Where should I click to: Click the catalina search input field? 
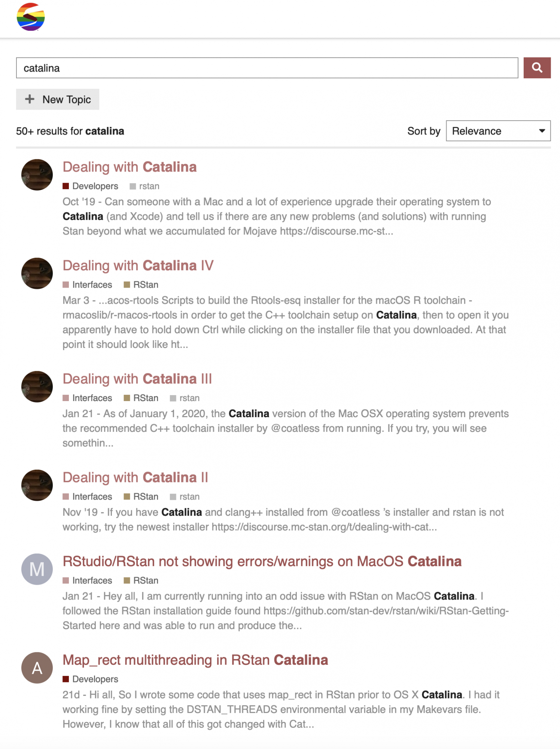tap(267, 68)
